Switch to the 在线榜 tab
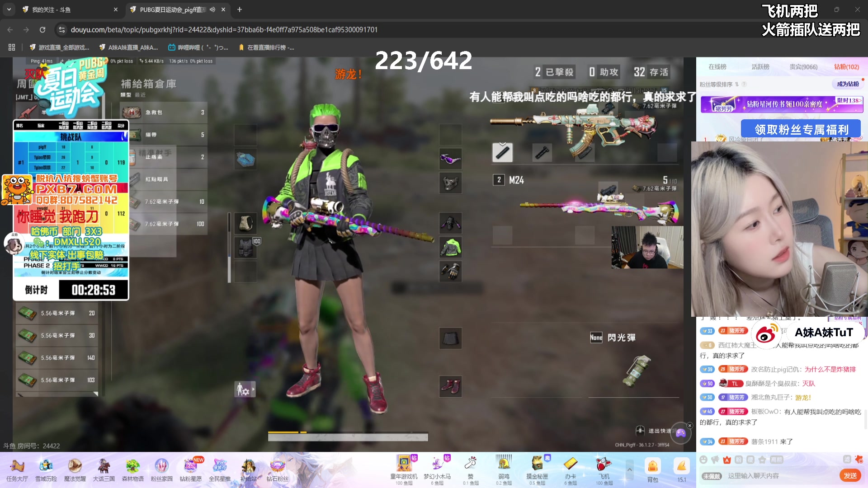This screenshot has height=488, width=868. click(717, 67)
